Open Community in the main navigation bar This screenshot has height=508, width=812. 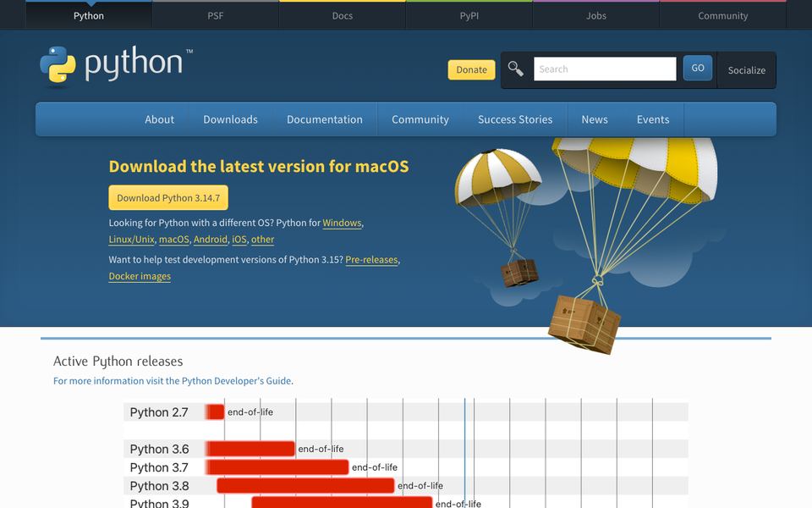pos(420,119)
